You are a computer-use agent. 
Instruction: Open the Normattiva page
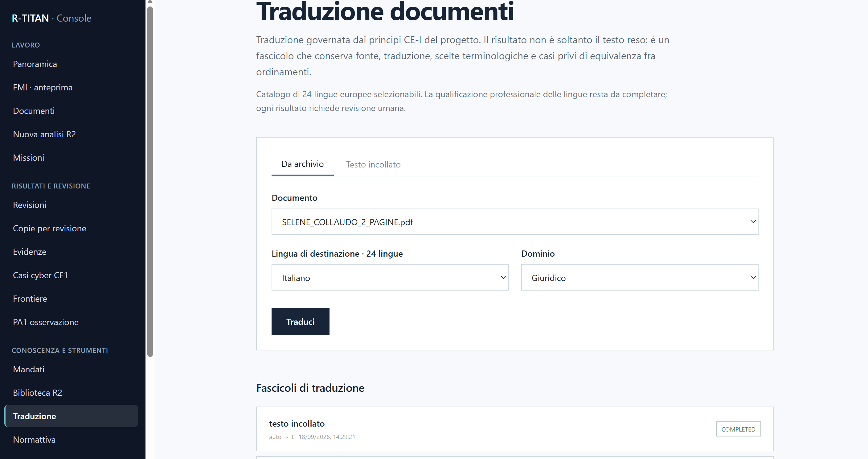coord(71,440)
